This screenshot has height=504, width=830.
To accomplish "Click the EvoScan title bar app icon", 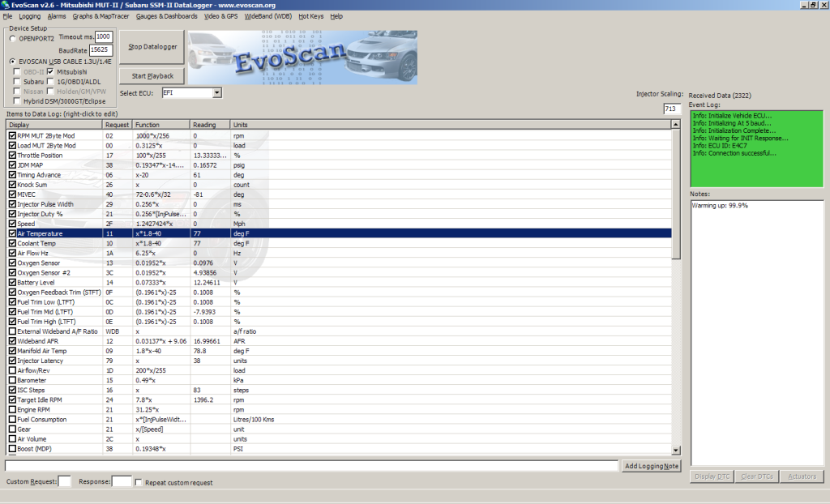I will coord(6,5).
